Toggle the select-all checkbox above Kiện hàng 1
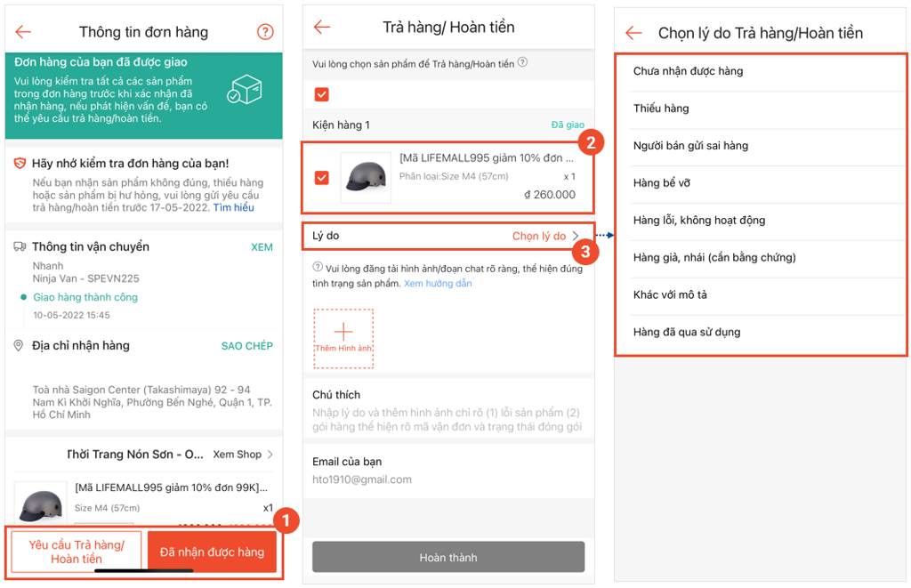 click(x=322, y=94)
